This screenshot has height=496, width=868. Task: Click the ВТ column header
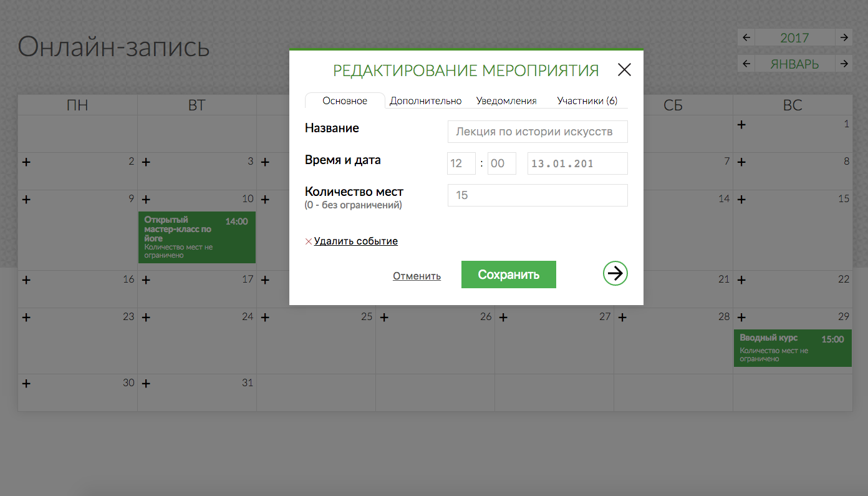[x=196, y=105]
